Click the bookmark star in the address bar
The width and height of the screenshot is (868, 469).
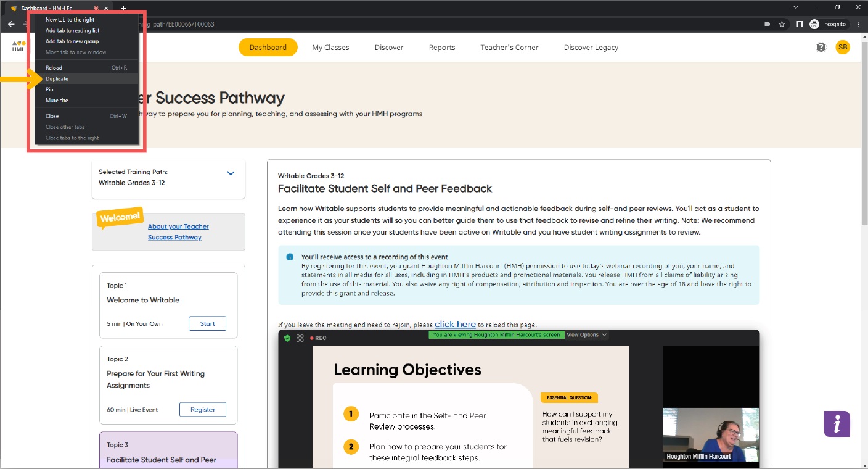pos(782,23)
